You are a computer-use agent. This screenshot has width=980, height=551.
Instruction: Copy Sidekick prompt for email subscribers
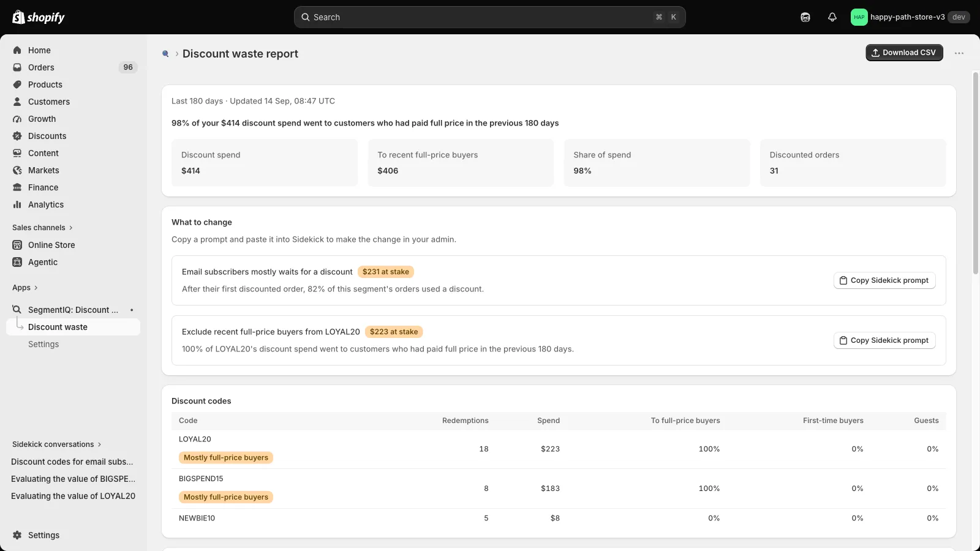coord(884,280)
